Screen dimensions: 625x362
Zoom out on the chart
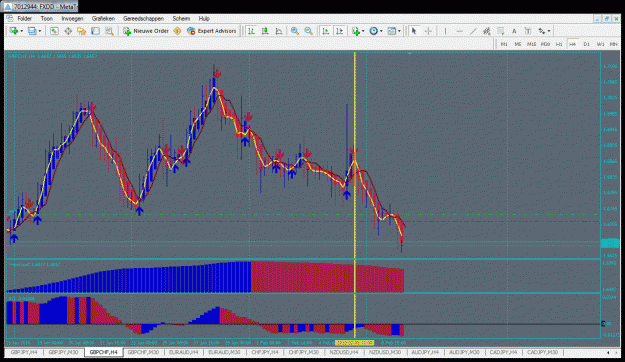pos(309,31)
